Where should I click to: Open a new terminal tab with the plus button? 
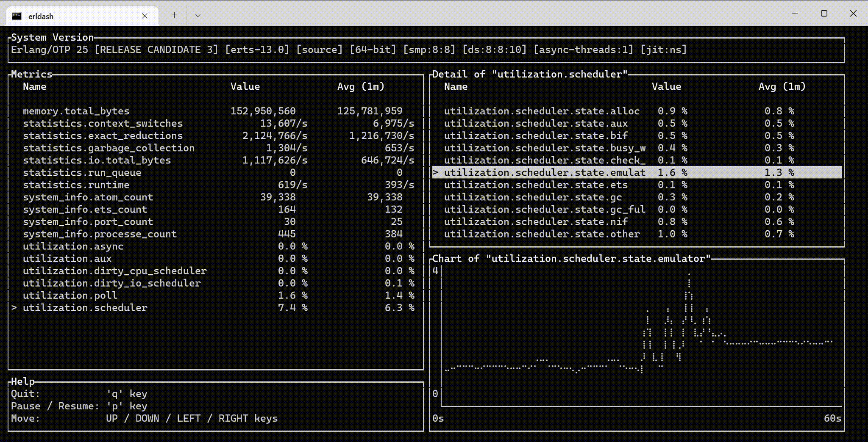click(x=175, y=15)
